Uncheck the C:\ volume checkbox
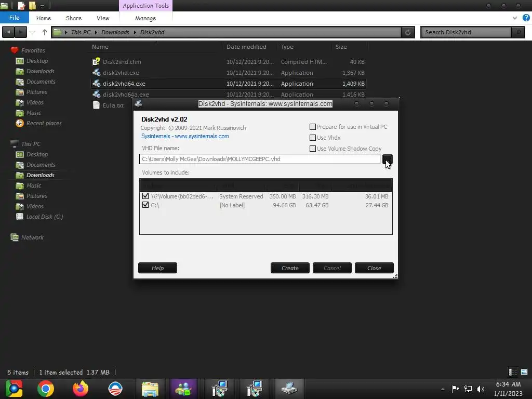The height and width of the screenshot is (399, 532). pos(145,205)
